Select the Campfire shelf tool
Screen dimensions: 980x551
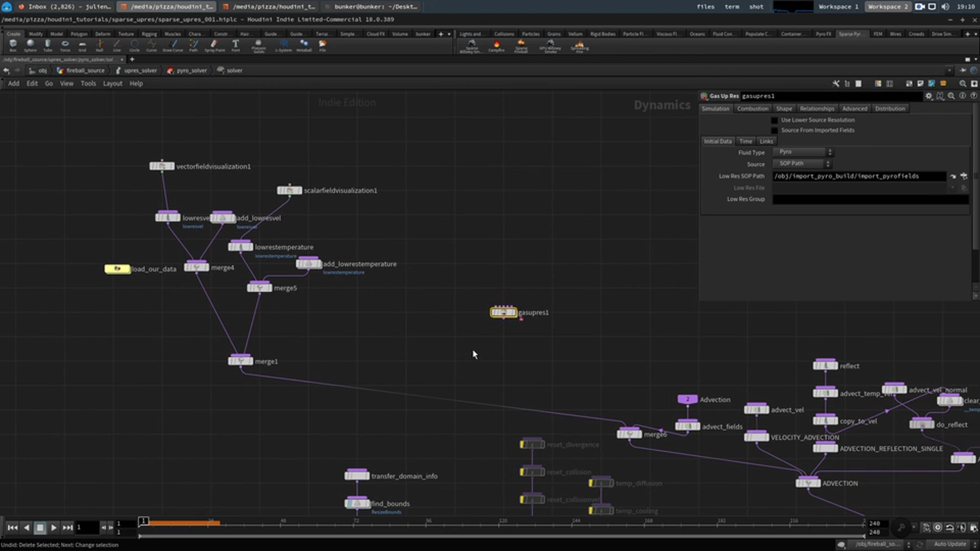click(x=497, y=46)
